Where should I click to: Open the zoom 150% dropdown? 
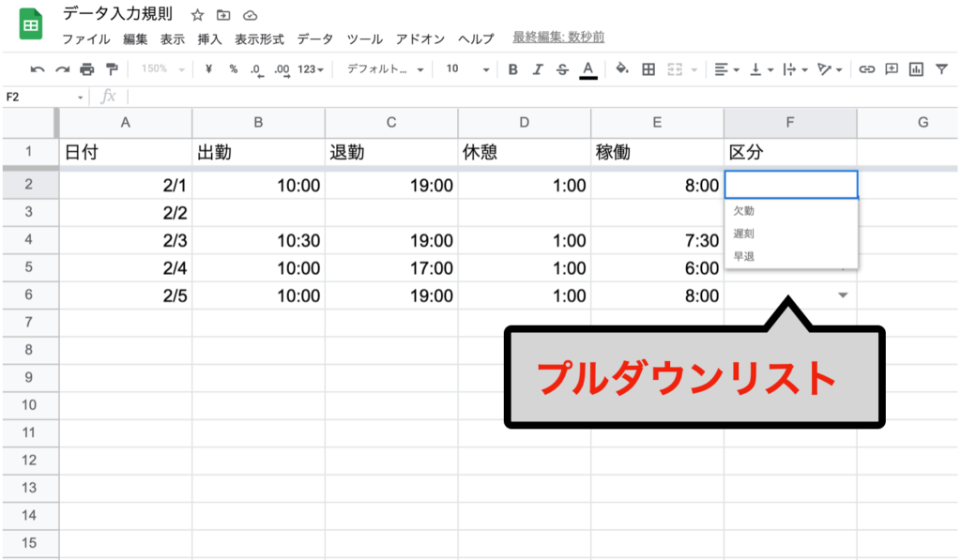click(x=162, y=69)
